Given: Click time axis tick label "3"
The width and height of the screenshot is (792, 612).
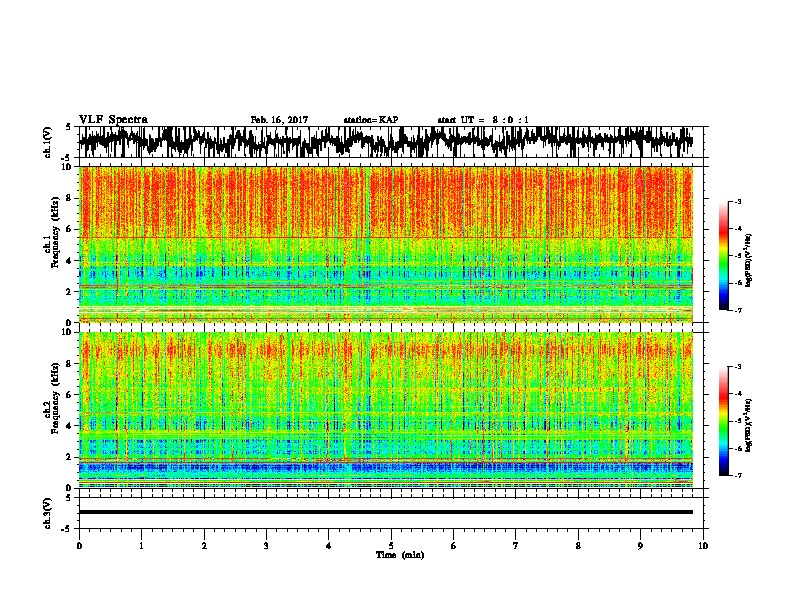Looking at the screenshot, I should pyautogui.click(x=266, y=546).
